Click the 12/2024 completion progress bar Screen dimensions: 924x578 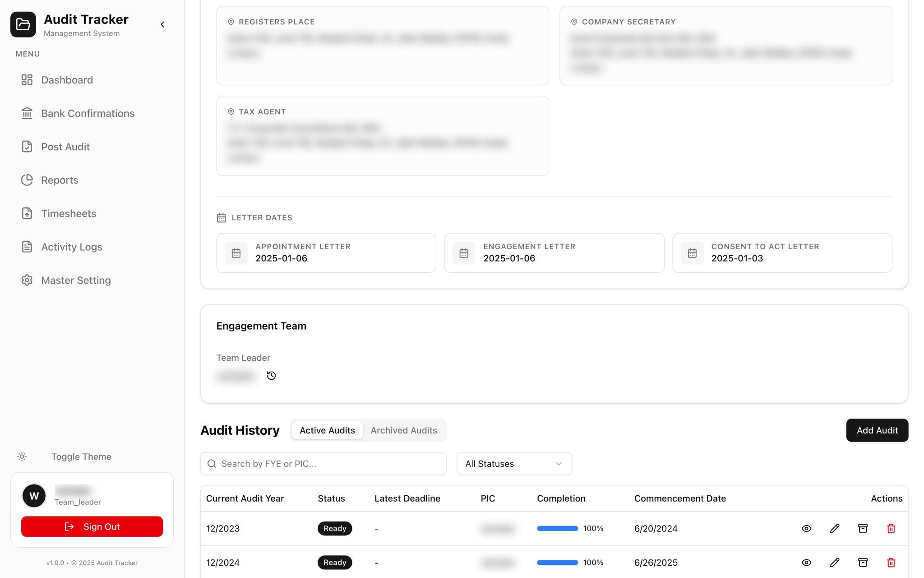coord(557,563)
